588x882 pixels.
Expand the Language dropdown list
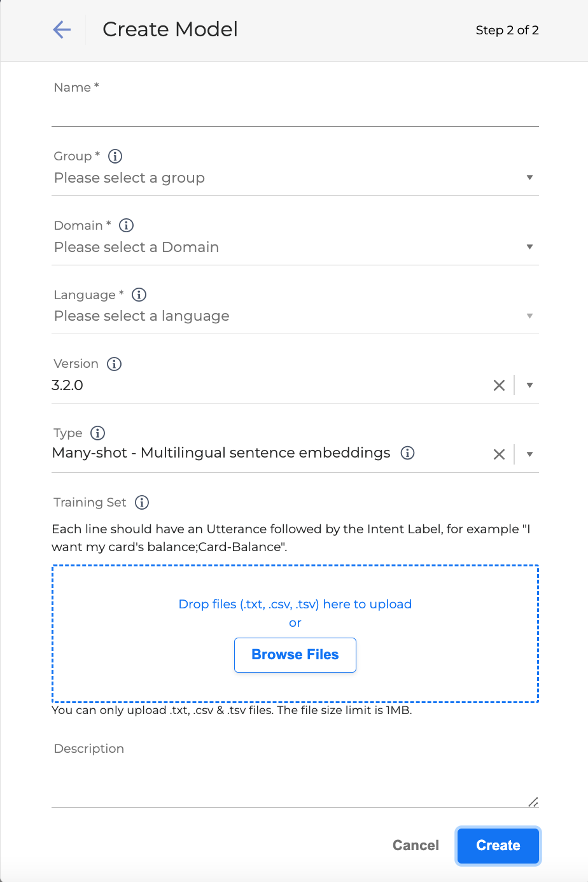(x=529, y=316)
